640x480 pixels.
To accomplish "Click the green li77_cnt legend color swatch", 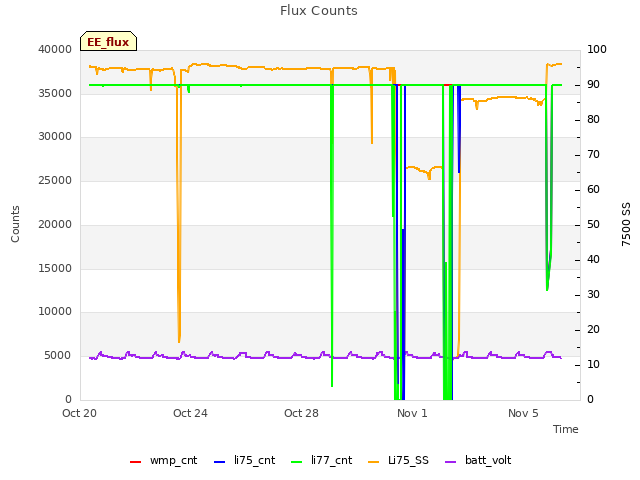I will tap(296, 462).
